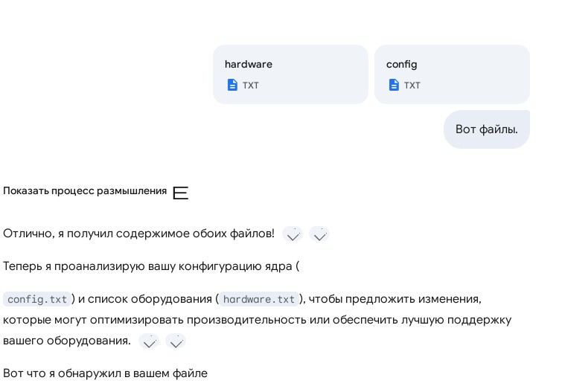Select the "Вот файлы." message bubble
Viewport: 562px width, 392px height.
coord(486,129)
